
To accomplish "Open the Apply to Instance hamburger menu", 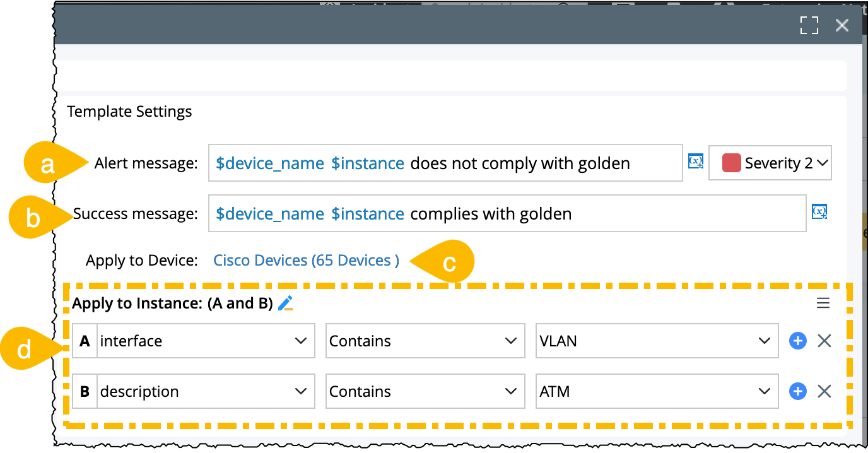I will pos(823,303).
